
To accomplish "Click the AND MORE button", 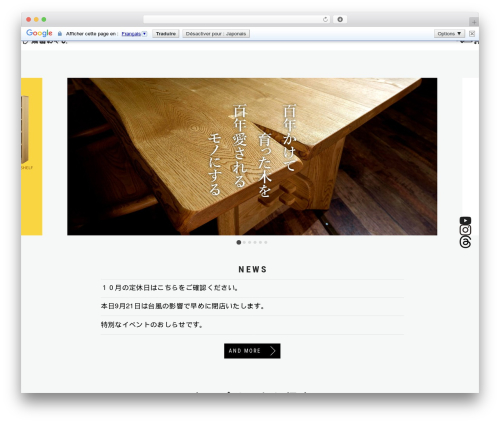I will [252, 351].
